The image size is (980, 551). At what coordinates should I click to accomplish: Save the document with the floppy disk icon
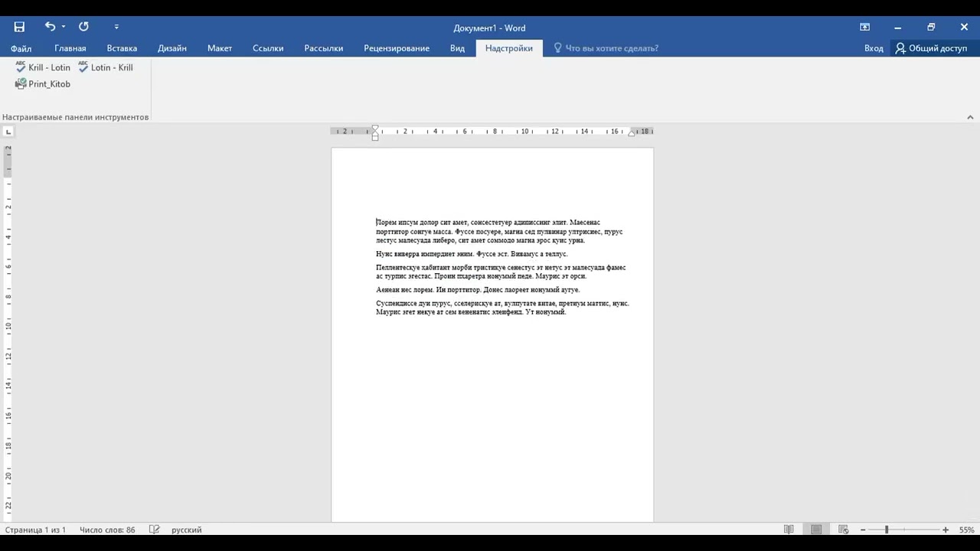(19, 27)
